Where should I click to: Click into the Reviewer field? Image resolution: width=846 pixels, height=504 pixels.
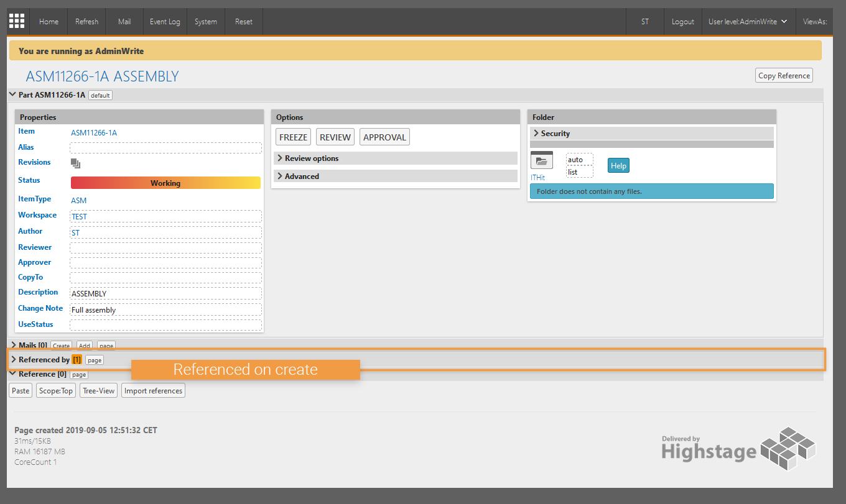pyautogui.click(x=165, y=248)
